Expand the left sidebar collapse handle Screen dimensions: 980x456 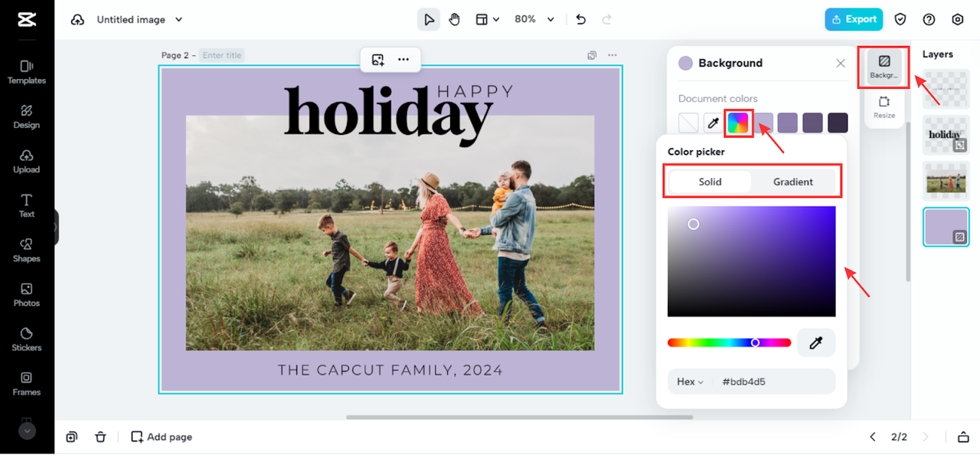56,228
